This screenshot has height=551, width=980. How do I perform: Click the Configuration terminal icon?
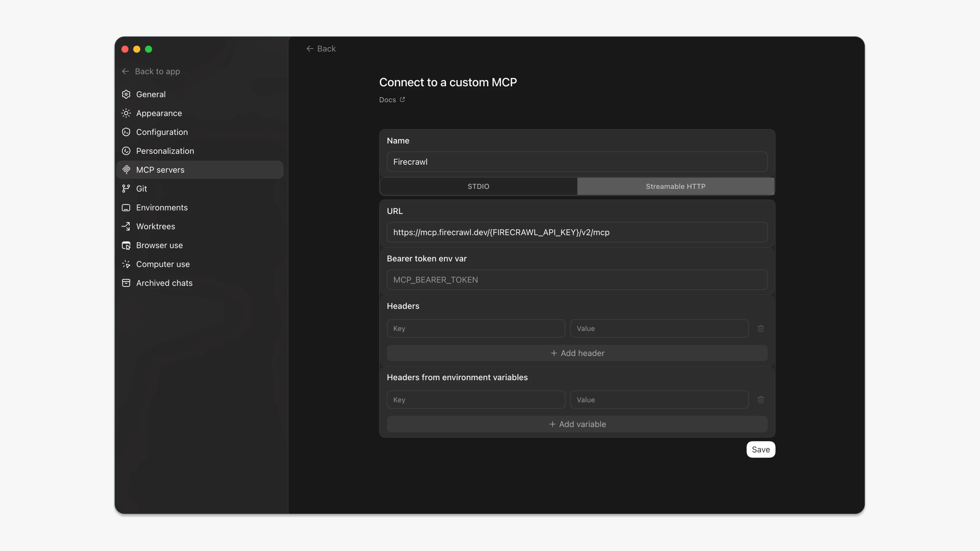tap(126, 132)
